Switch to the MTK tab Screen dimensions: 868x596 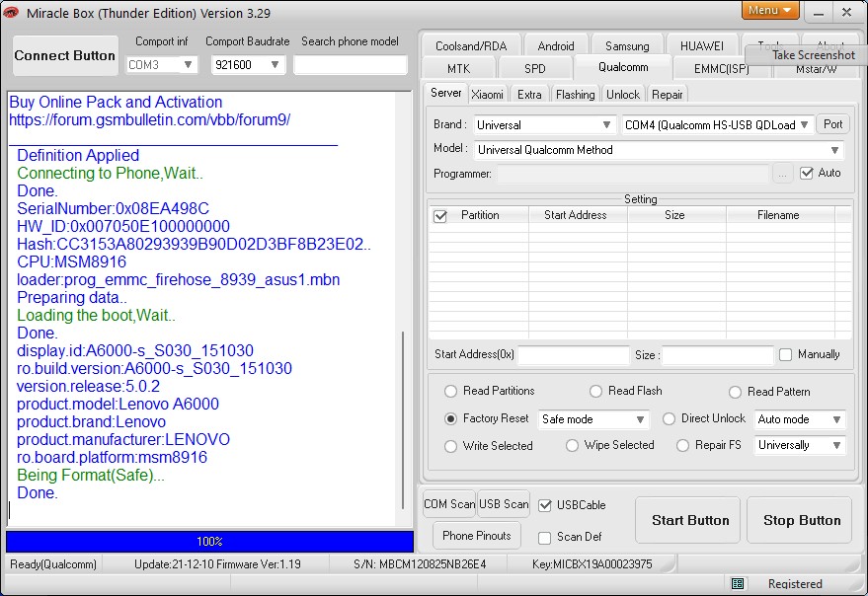coord(458,69)
